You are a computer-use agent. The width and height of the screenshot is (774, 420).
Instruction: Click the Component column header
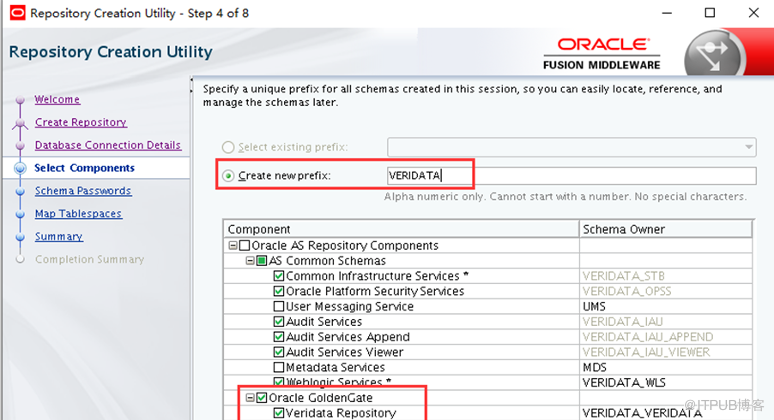[401, 229]
